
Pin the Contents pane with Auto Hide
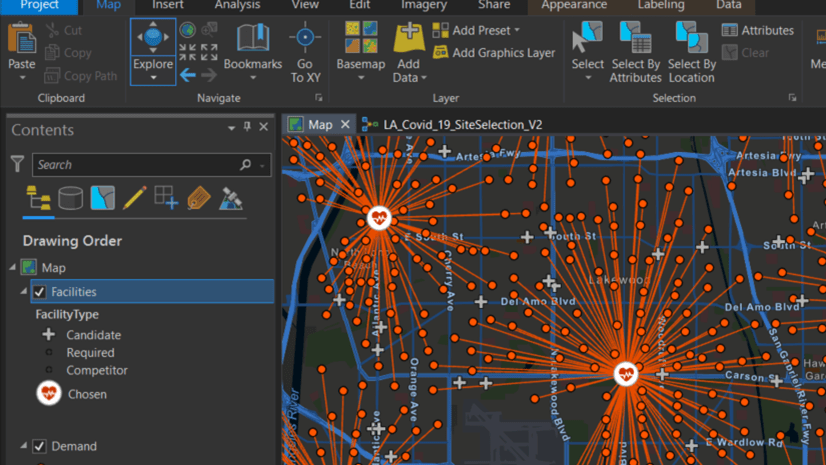247,128
